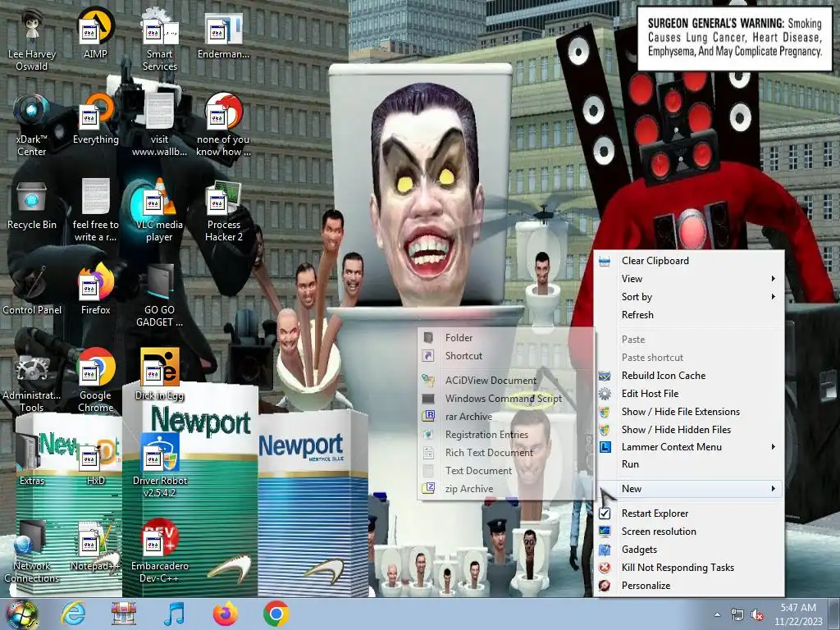The image size is (840, 630).
Task: Create new ACiDView Document
Action: click(505, 381)
